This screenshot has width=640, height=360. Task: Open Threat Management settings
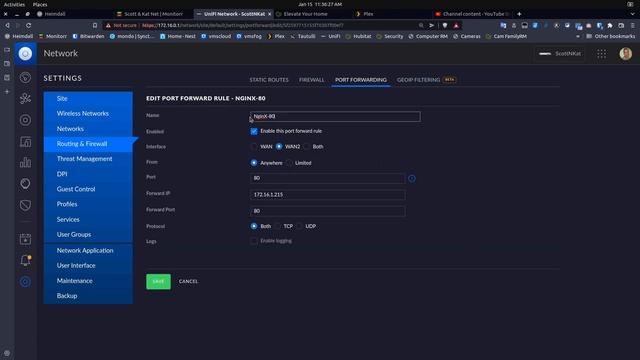[x=88, y=159]
